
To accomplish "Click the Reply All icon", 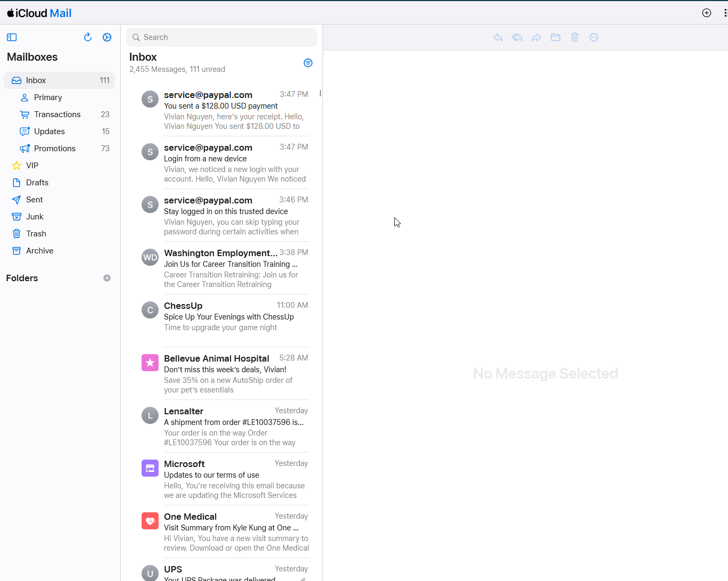I will (517, 37).
